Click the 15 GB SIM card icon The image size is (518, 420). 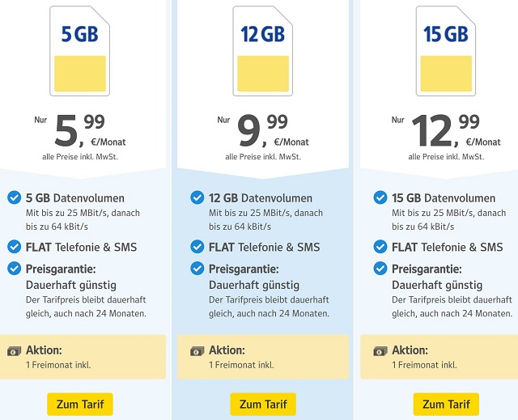click(x=445, y=50)
